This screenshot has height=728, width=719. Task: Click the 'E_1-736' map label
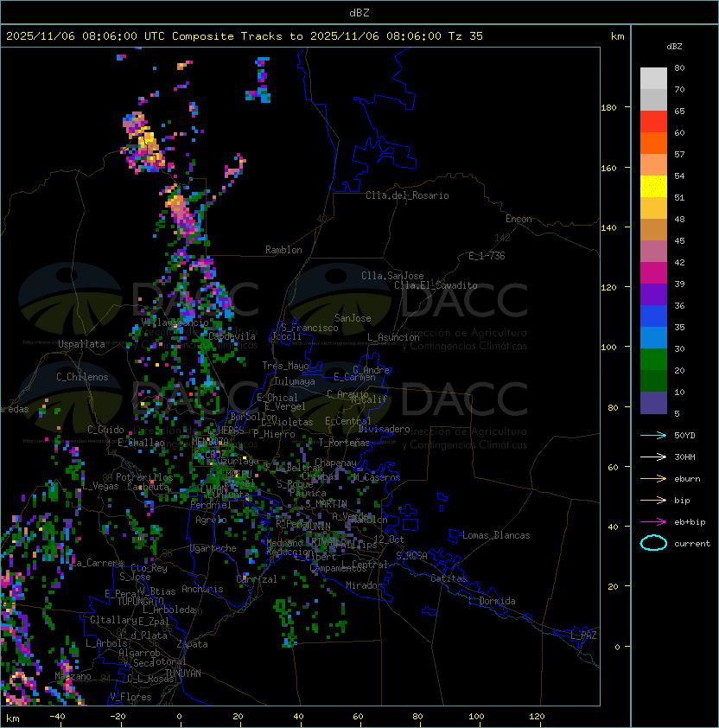[x=487, y=256]
